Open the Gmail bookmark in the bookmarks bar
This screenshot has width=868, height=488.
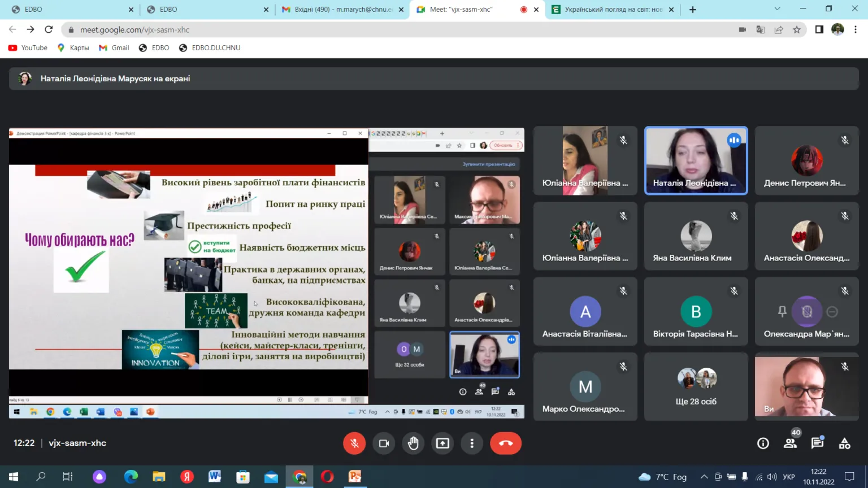(114, 48)
